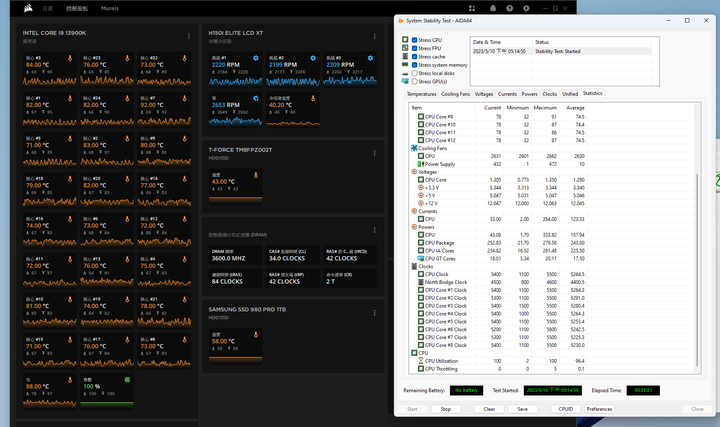Disable the Stress CPU checkbox
This screenshot has height=427, width=720.
tap(415, 40)
